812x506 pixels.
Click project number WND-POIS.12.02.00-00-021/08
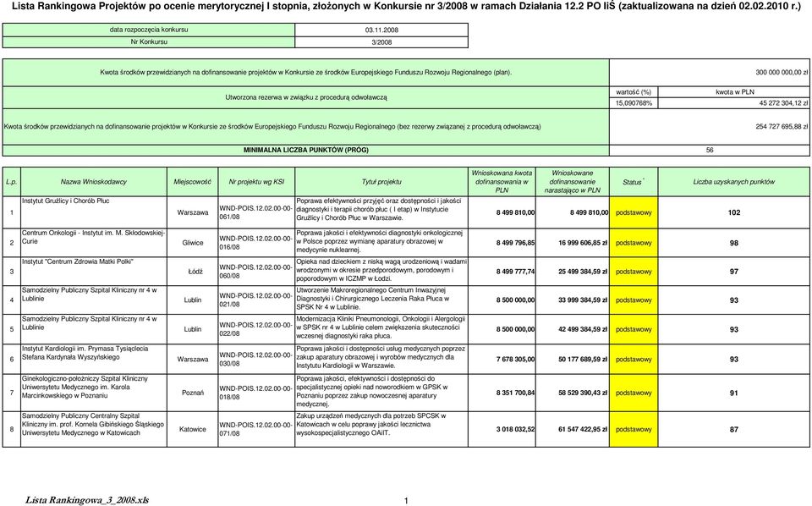click(x=256, y=300)
